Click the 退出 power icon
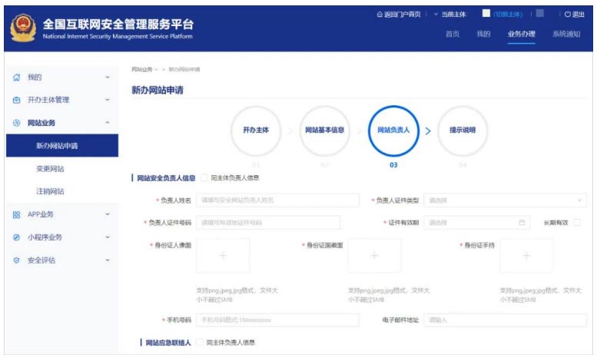 568,14
